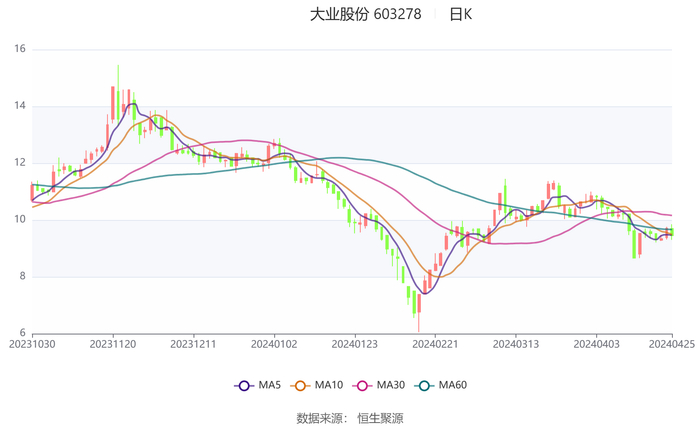The height and width of the screenshot is (426, 700).
Task: Choose the 20240403 date axis label
Action: (x=596, y=344)
